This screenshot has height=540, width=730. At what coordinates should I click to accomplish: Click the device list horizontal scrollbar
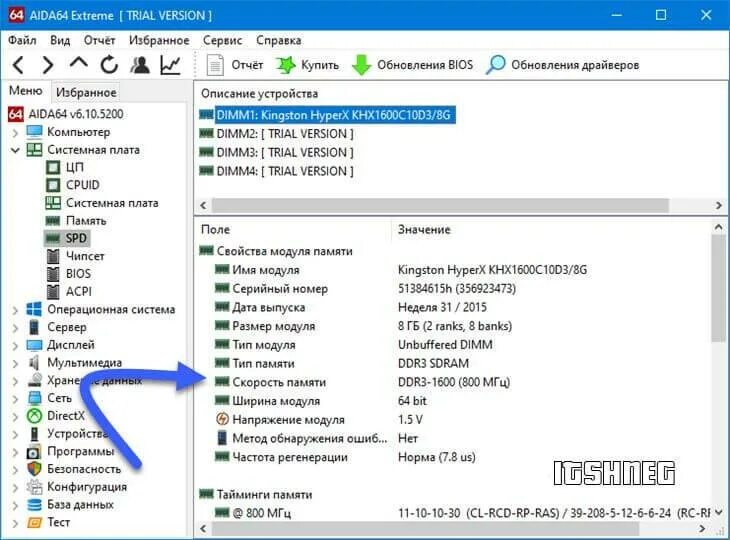(x=440, y=205)
